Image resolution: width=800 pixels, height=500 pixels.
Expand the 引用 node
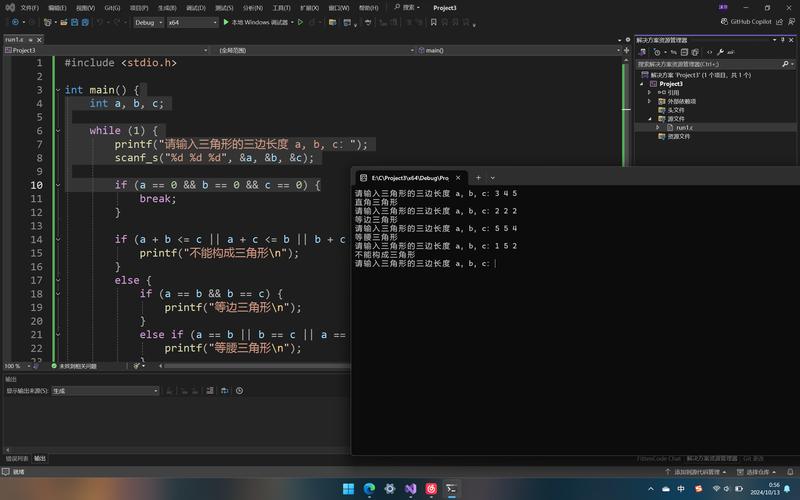(x=649, y=92)
